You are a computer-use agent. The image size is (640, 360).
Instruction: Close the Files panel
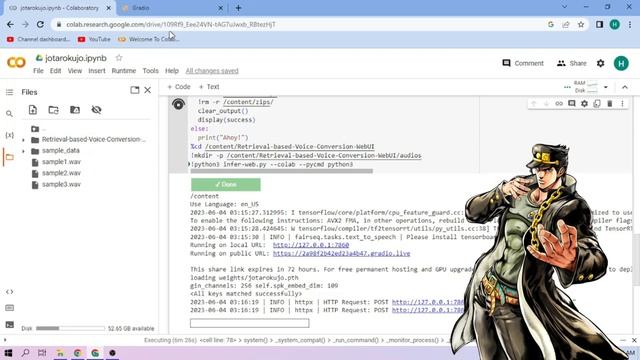click(148, 90)
